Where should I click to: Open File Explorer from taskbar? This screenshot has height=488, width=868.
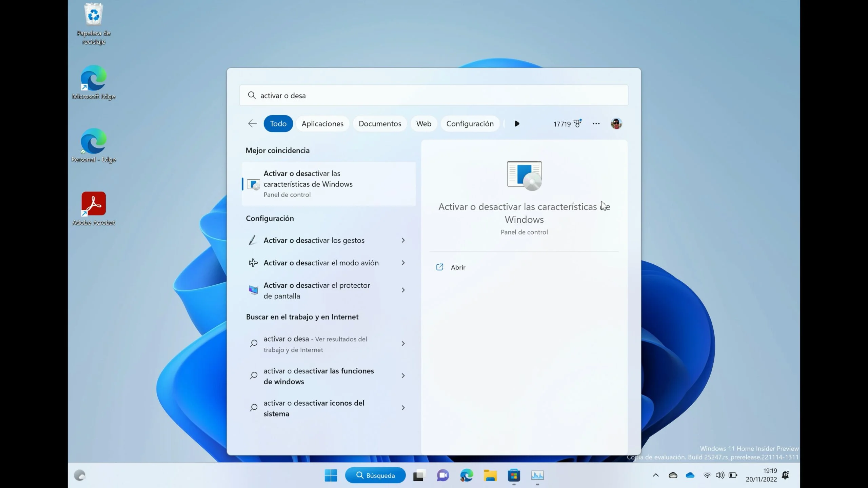coord(490,475)
